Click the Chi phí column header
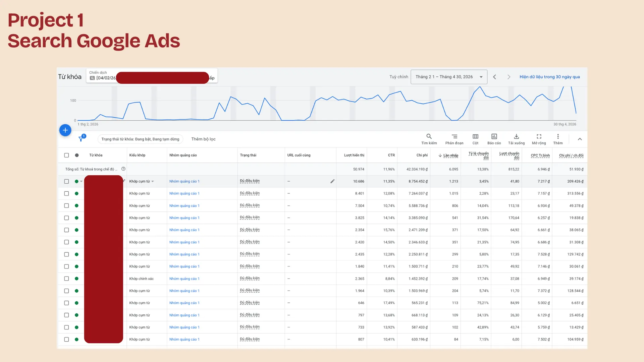This screenshot has width=644, height=362. click(x=422, y=155)
